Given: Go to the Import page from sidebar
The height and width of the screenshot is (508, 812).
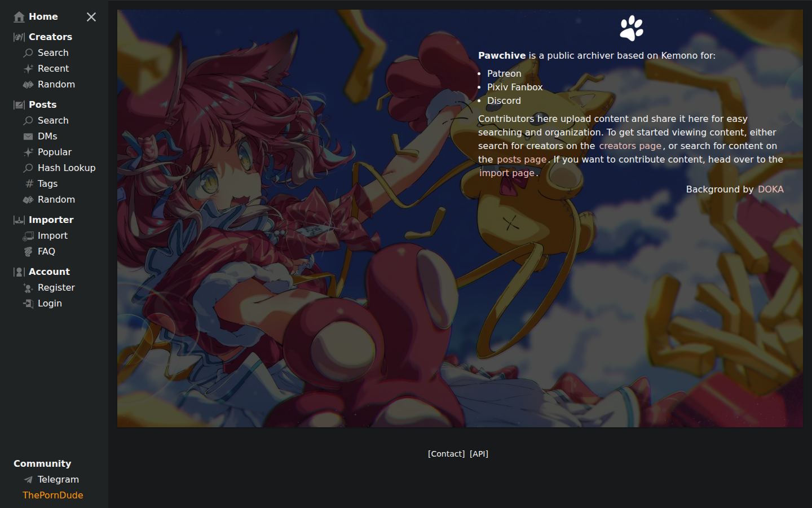Looking at the screenshot, I should [x=52, y=236].
